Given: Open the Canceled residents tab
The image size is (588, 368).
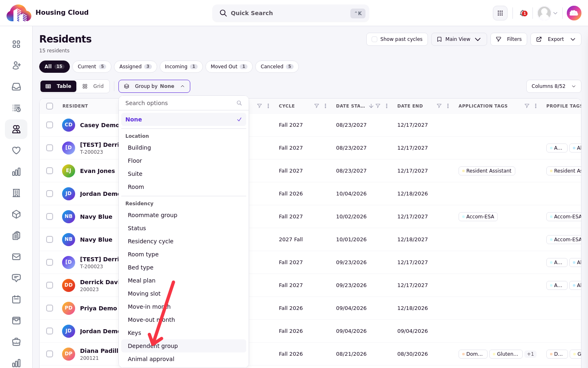Looking at the screenshot, I should click(277, 67).
